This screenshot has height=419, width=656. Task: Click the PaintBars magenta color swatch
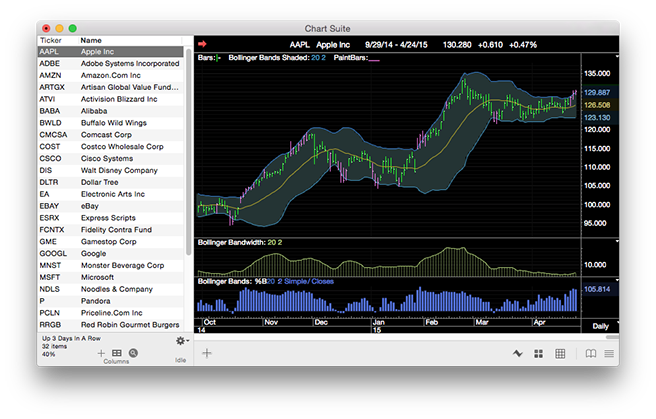tap(374, 61)
